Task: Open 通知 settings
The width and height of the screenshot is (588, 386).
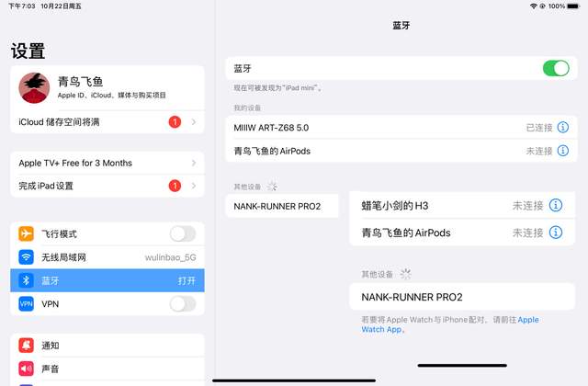Action: pos(107,346)
